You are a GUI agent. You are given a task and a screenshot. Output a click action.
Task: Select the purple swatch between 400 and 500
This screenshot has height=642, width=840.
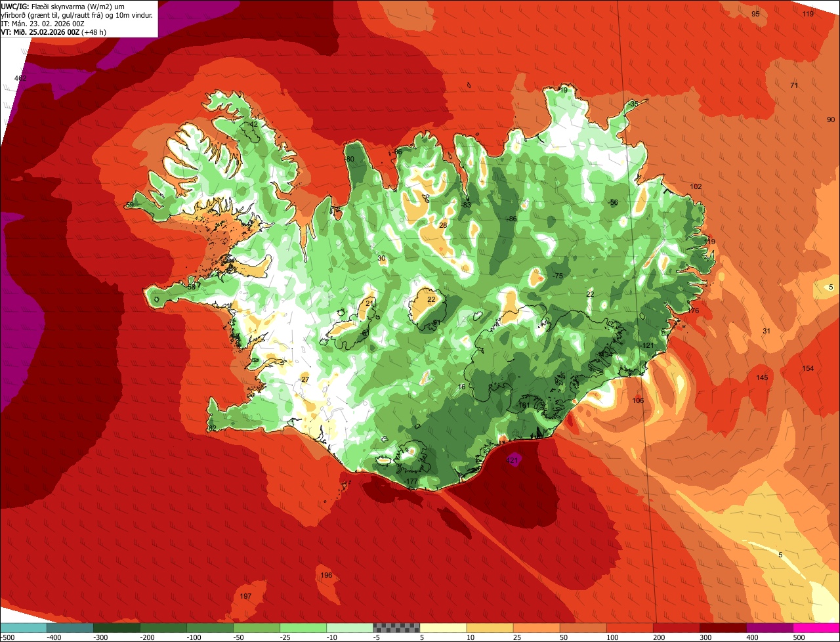coord(768,628)
